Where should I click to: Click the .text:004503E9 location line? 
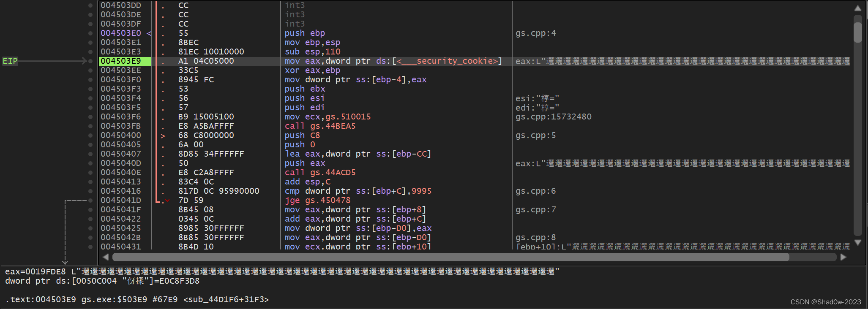(x=137, y=300)
